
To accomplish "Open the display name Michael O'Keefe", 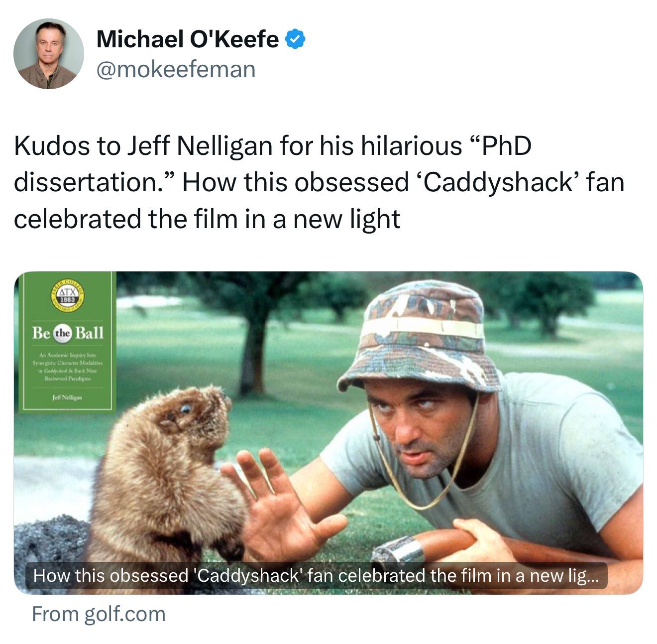I will coord(187,39).
